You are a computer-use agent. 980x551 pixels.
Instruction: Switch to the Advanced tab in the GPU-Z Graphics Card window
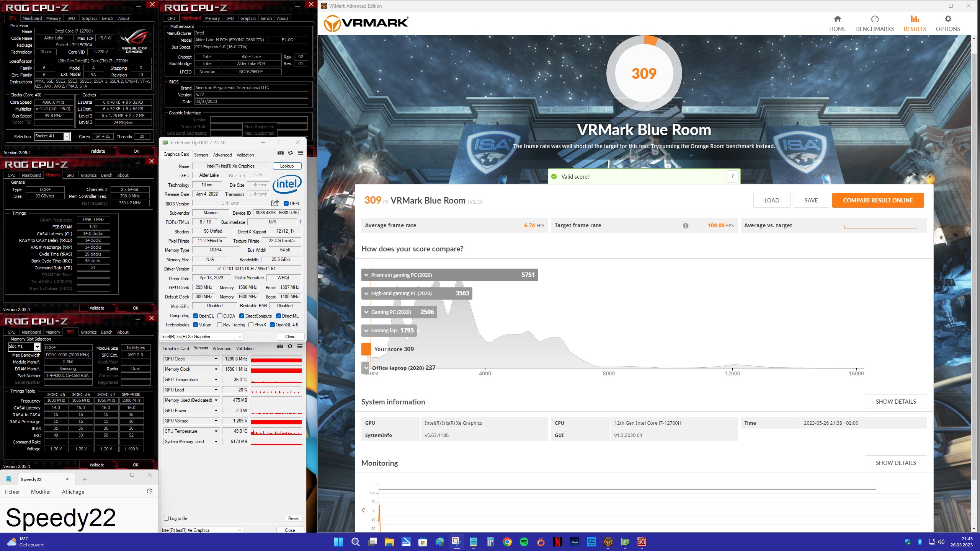tap(222, 155)
